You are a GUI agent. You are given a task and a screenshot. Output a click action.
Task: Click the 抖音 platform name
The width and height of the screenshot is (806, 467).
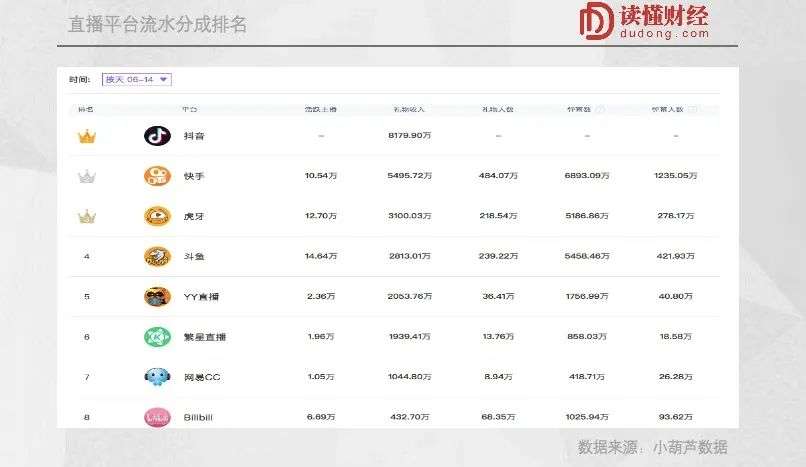tap(194, 136)
